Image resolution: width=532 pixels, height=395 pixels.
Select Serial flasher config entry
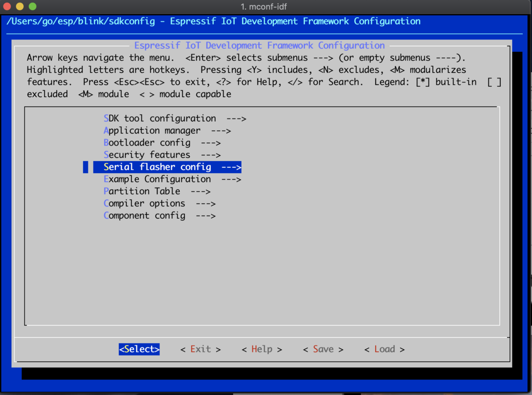pyautogui.click(x=167, y=167)
